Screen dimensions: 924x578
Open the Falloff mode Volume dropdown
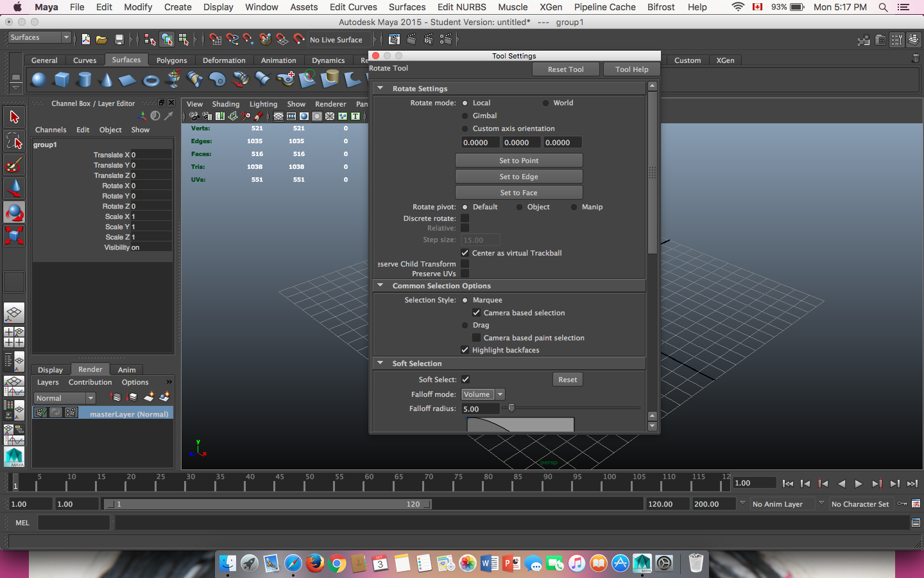coord(483,394)
